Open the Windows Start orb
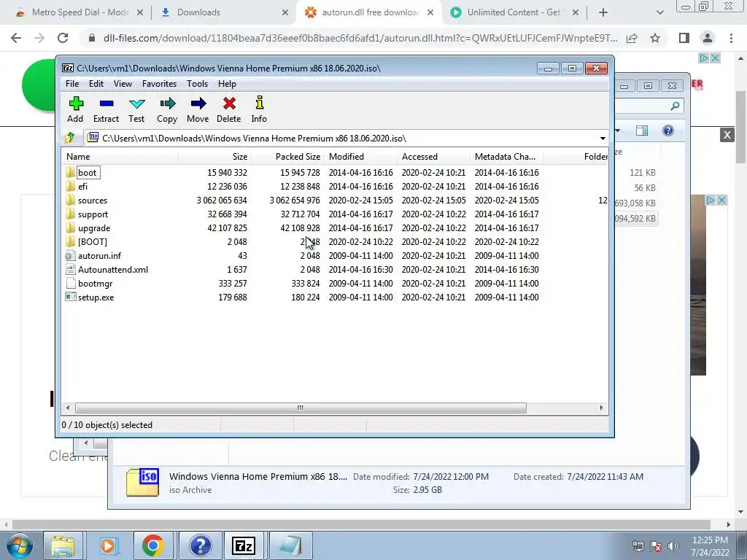The height and width of the screenshot is (560, 747). coord(20,545)
